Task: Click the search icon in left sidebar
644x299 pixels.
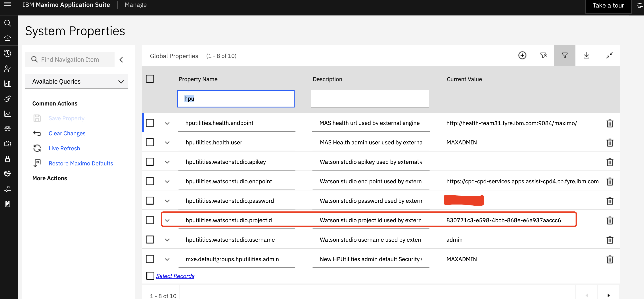Action: pos(8,23)
